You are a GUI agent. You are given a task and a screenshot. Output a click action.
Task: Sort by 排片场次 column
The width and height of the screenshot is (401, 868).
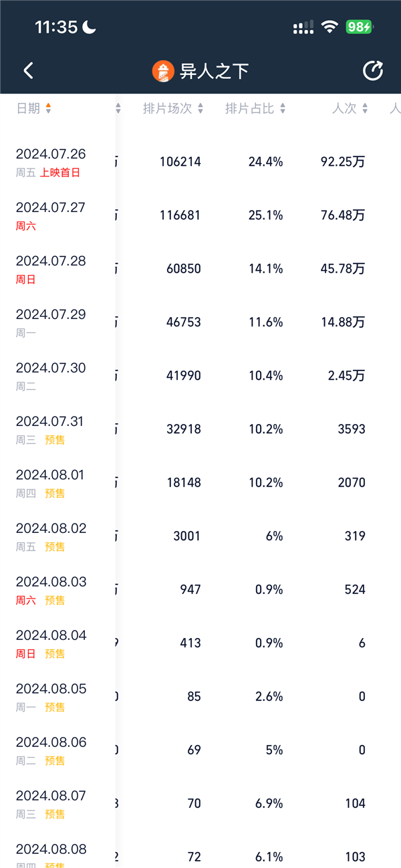coord(173,108)
